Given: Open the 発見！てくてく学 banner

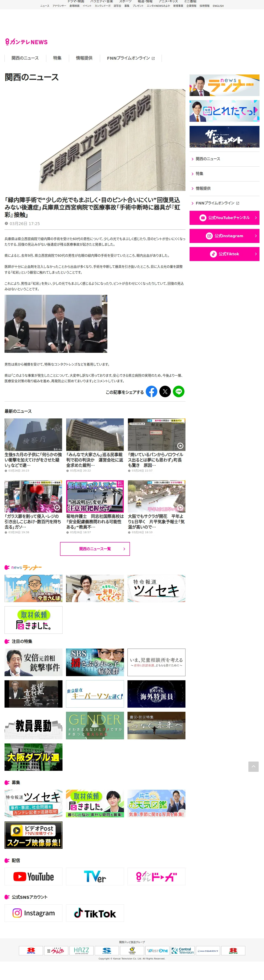Looking at the screenshot, I should [95, 589].
